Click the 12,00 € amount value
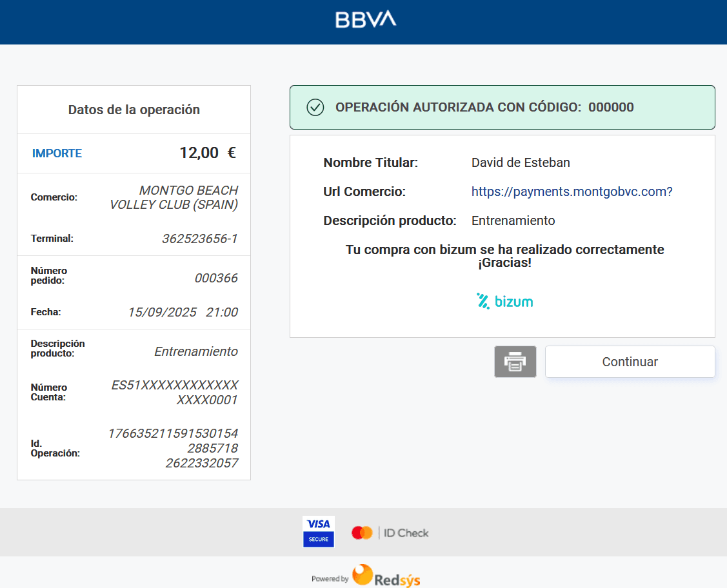This screenshot has height=588, width=727. point(207,153)
